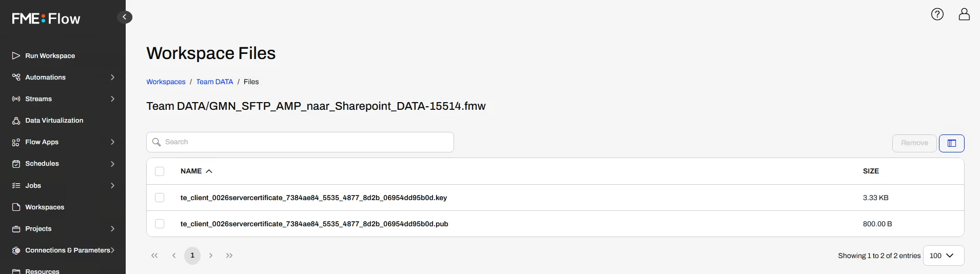Go to the next page arrow
This screenshot has height=274, width=980.
click(211, 256)
